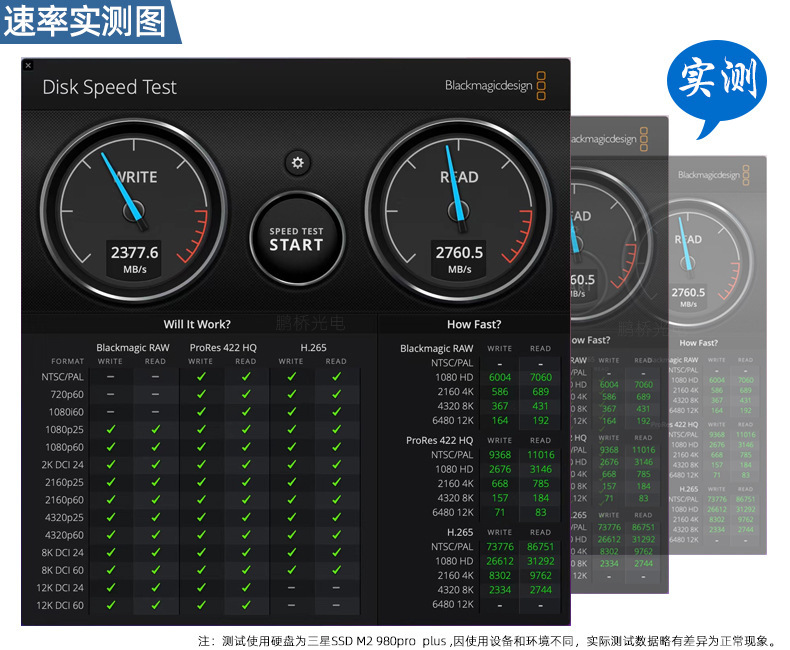Click Blackmagic RAW 4320 8K read value 431

coord(541,406)
